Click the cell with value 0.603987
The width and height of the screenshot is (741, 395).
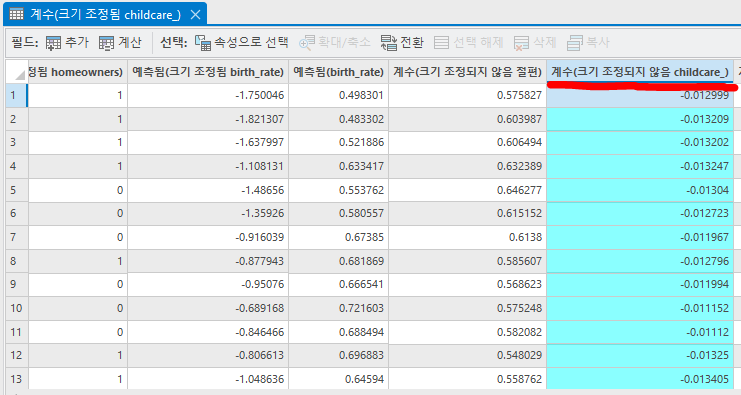(x=467, y=119)
